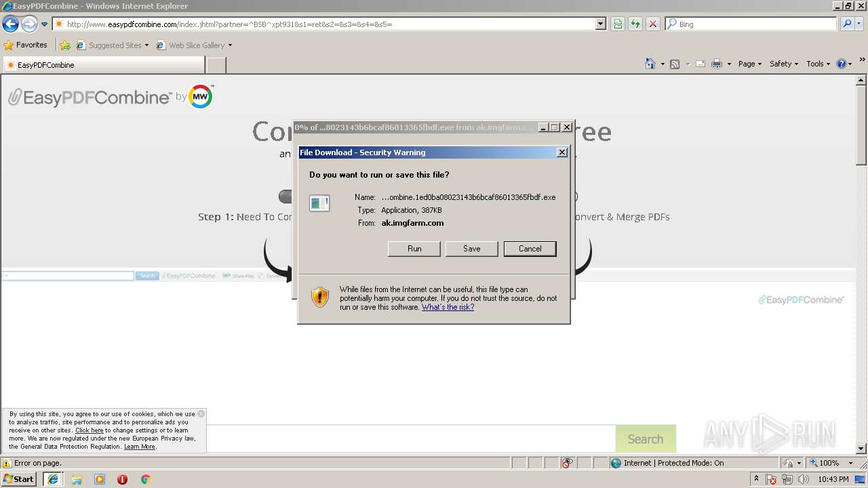The image size is (868, 488).
Task: Open the Favorites bar overflow chevron
Action: [x=863, y=60]
